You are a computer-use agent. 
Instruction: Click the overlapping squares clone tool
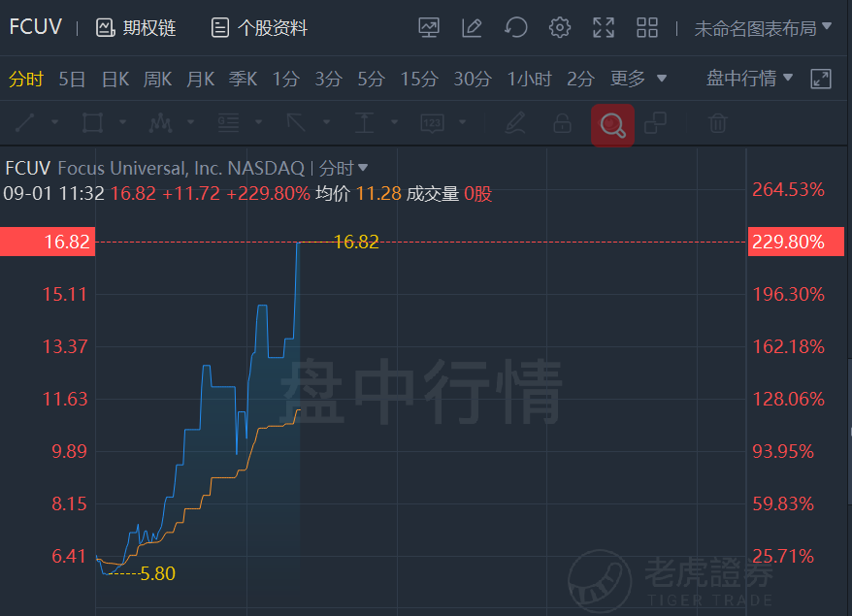pyautogui.click(x=655, y=123)
